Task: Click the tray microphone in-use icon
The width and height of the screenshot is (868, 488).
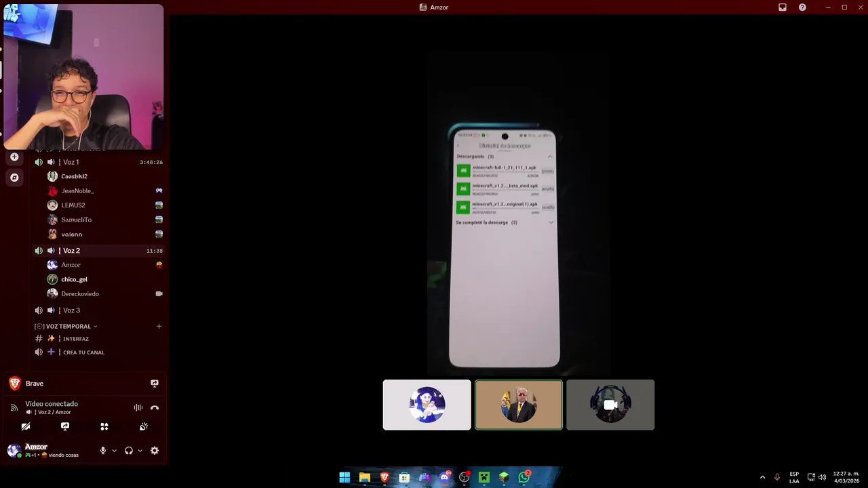Action: (777, 477)
